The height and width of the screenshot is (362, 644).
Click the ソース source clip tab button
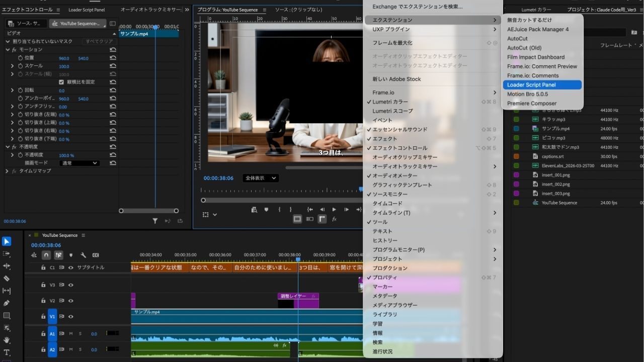[x=27, y=24]
